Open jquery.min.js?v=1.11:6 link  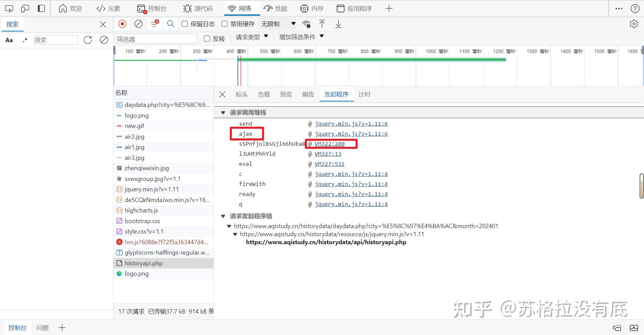[x=351, y=124]
